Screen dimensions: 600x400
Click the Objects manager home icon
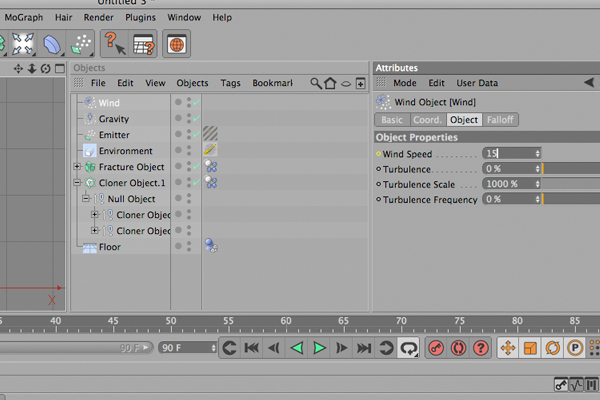pyautogui.click(x=330, y=83)
